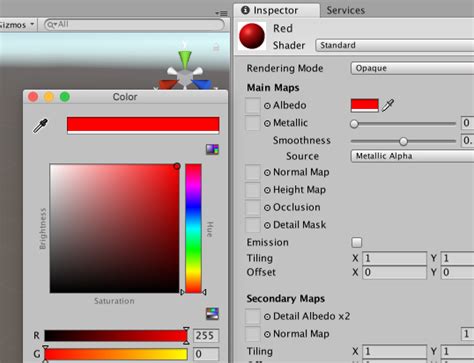Open texture picker circle next to Detail Mask
Viewport: 474px width, 363px height.
(267, 225)
